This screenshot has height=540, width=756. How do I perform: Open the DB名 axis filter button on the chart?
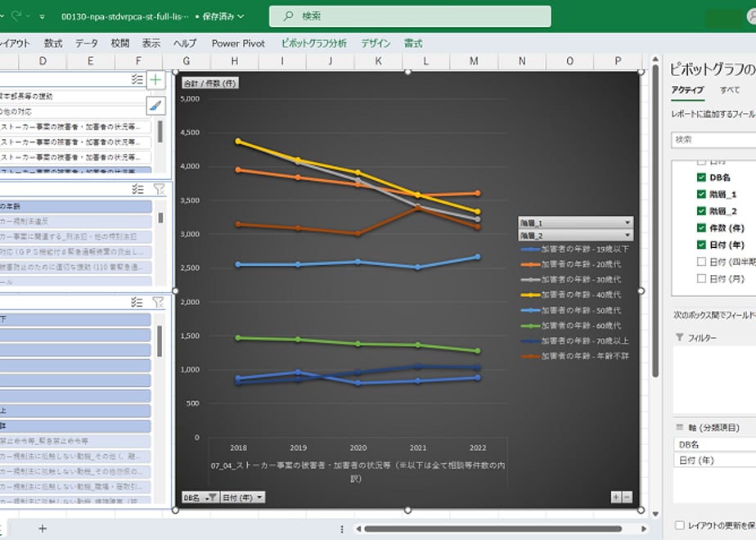point(200,497)
